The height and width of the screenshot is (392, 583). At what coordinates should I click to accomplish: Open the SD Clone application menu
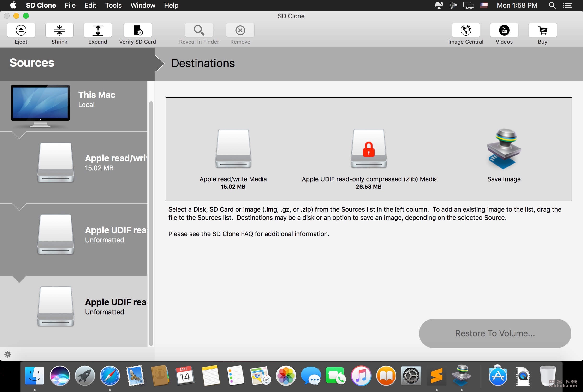[x=41, y=5]
